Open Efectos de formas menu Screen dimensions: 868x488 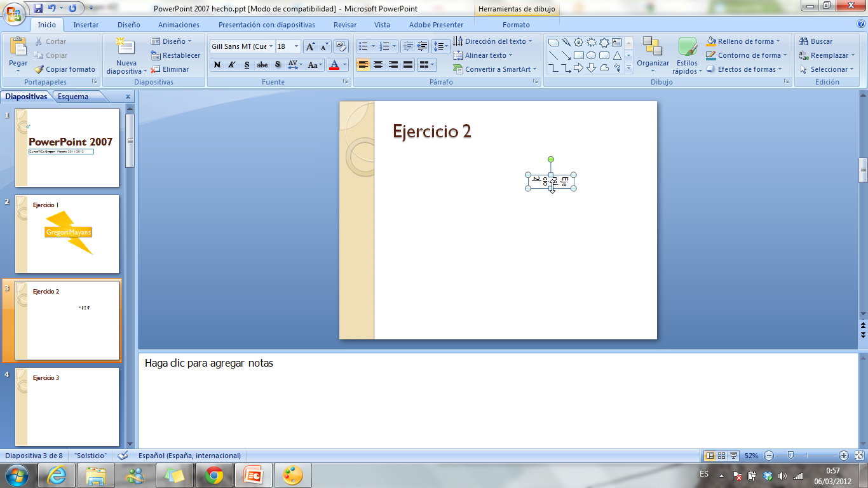[x=745, y=69]
